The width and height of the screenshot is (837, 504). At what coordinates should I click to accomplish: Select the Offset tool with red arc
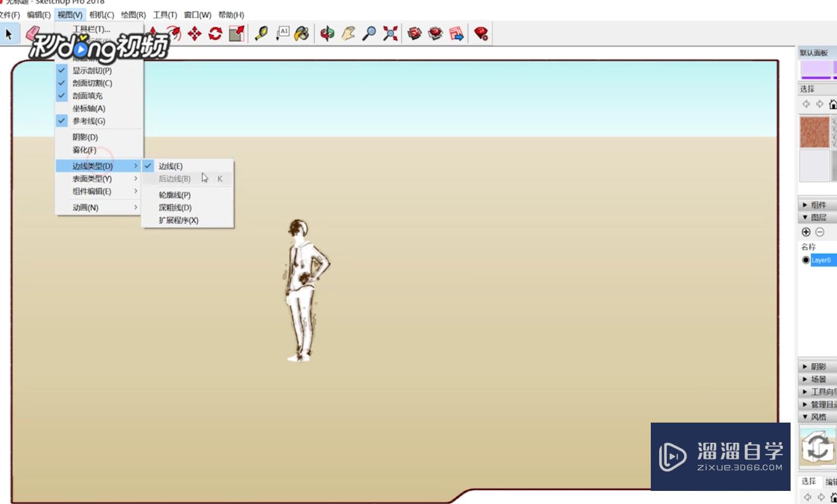click(174, 33)
